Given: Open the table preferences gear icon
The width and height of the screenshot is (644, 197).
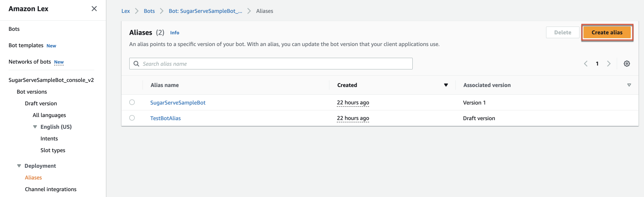Looking at the screenshot, I should 626,64.
